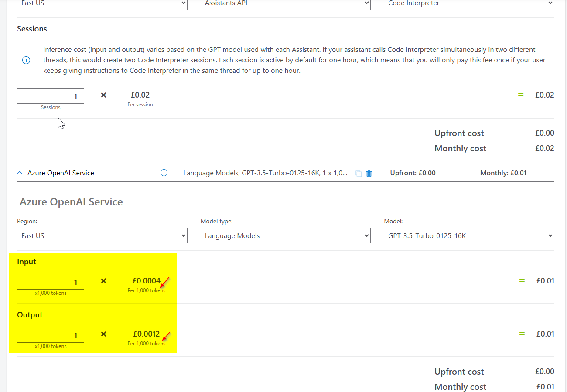Screen dimensions: 567x392
Task: Click the Azure OpenAI Service header title
Action: click(x=61, y=173)
